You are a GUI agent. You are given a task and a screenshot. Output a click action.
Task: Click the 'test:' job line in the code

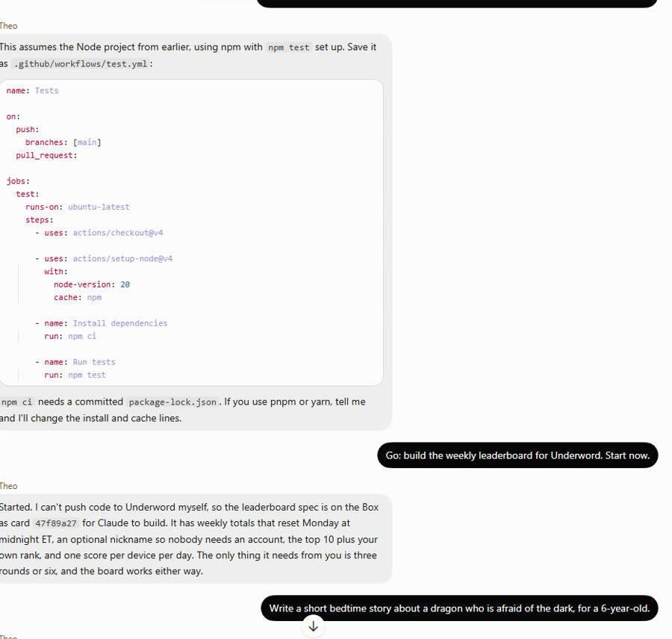(x=28, y=194)
